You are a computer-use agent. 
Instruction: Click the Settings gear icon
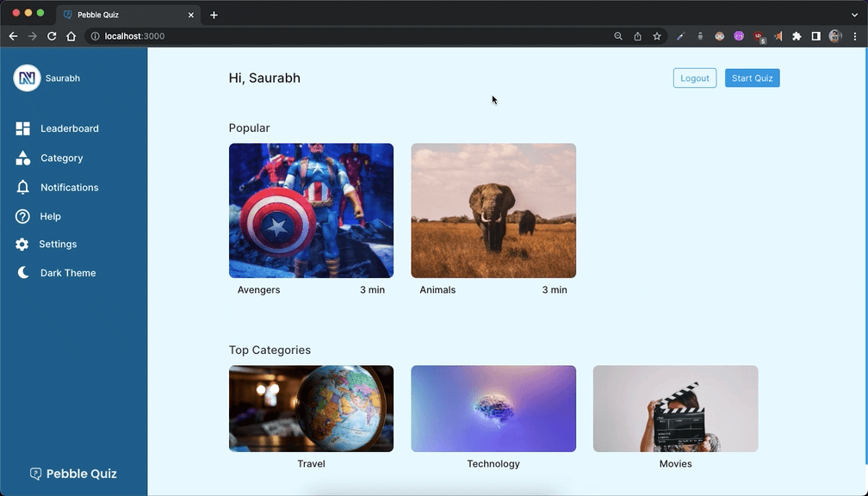click(x=22, y=245)
